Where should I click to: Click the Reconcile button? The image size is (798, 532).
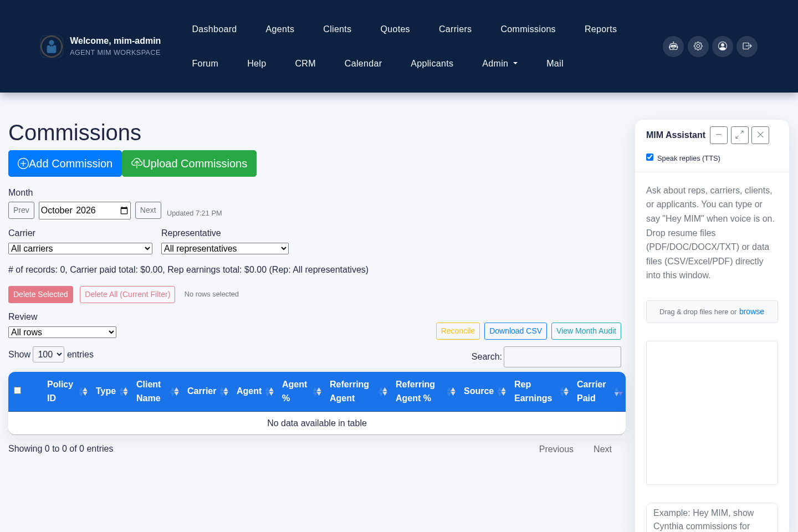coord(458,331)
